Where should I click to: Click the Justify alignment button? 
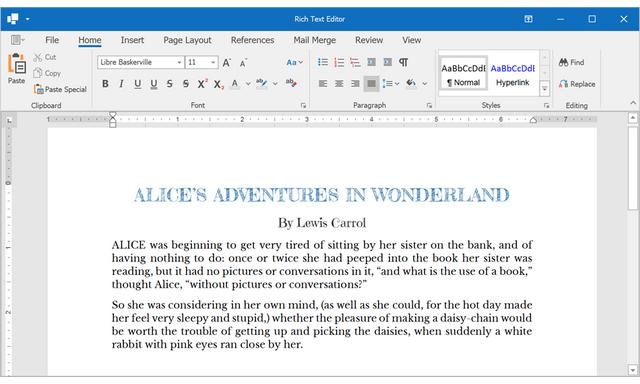tap(371, 84)
